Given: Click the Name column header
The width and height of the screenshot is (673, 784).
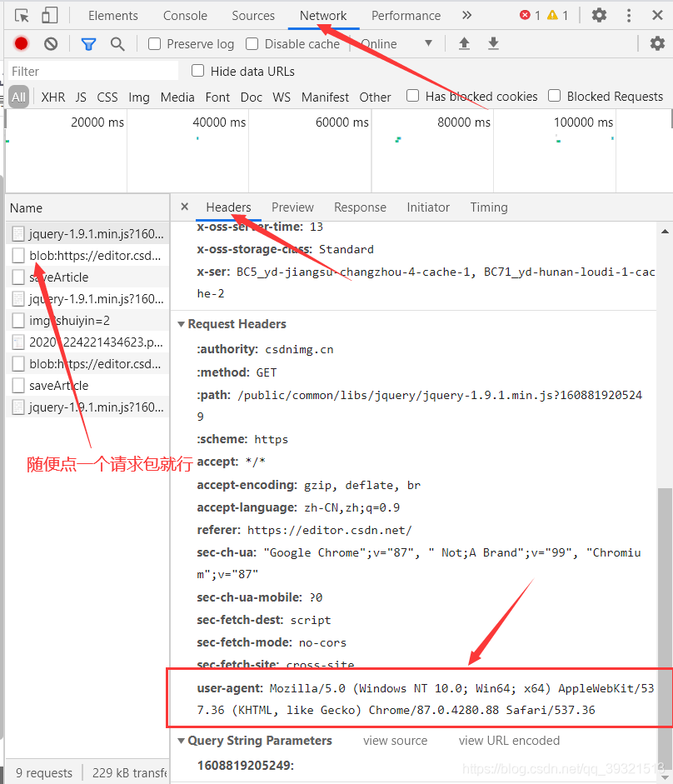Looking at the screenshot, I should (87, 208).
